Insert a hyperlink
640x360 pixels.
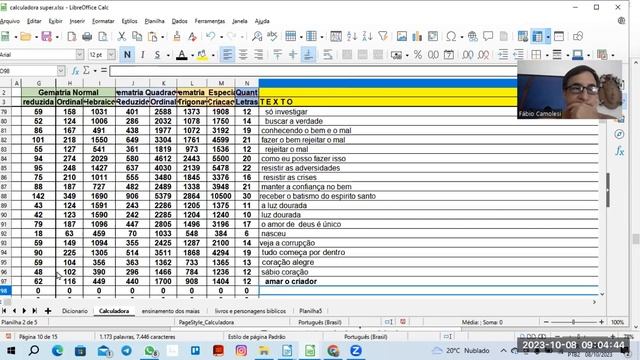(x=473, y=37)
